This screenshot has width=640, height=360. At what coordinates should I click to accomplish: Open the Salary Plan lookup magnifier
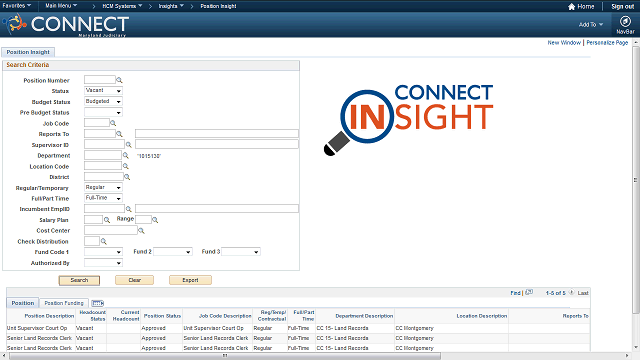[x=107, y=220]
